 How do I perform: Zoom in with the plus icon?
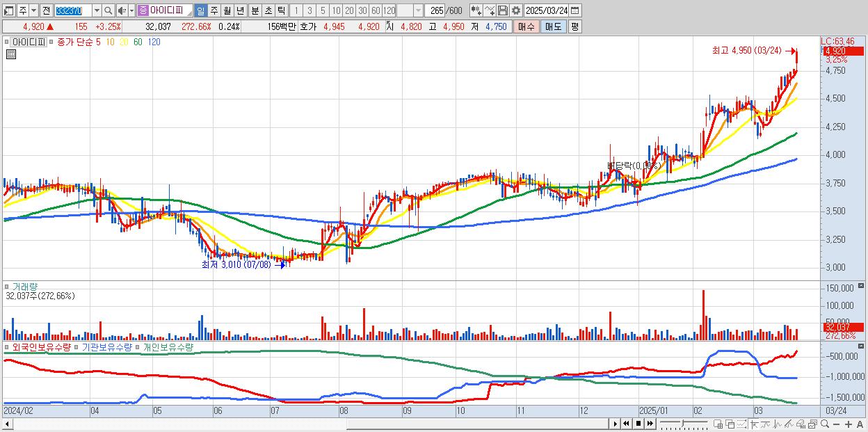point(849,424)
